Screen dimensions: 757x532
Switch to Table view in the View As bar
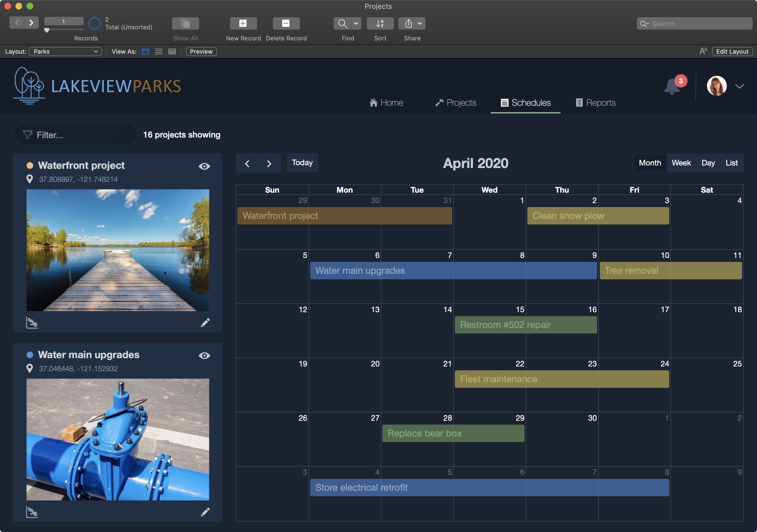coord(172,51)
